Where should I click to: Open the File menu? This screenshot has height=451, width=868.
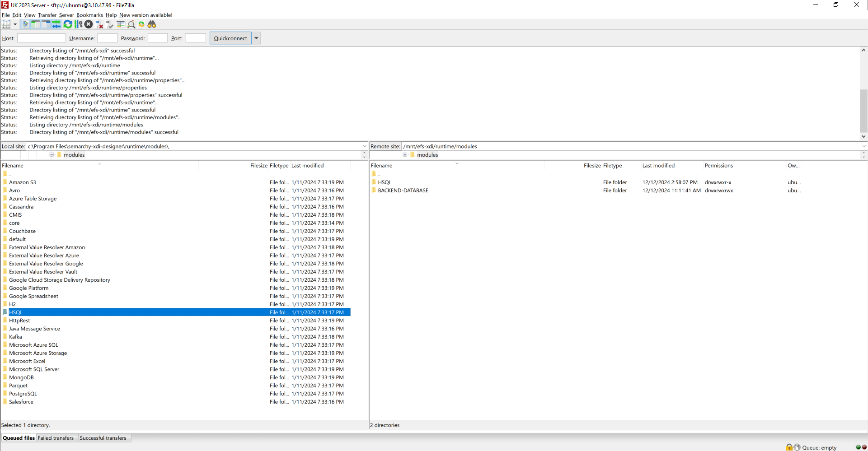click(x=6, y=15)
